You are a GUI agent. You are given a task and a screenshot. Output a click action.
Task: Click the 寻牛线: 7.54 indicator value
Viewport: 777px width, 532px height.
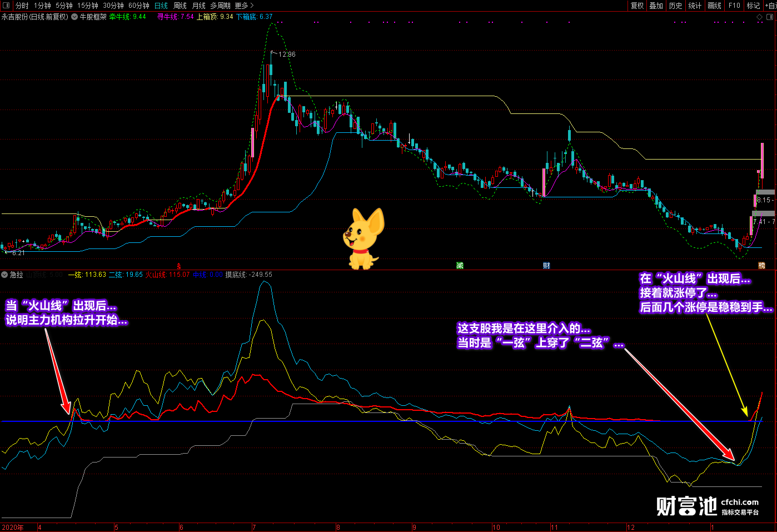click(x=176, y=17)
